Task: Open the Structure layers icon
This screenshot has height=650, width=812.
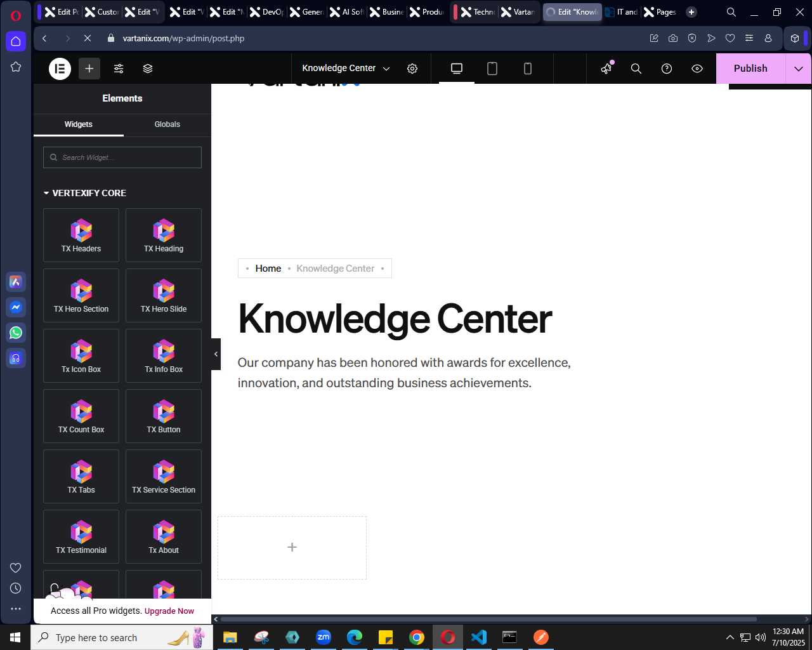Action: click(148, 69)
